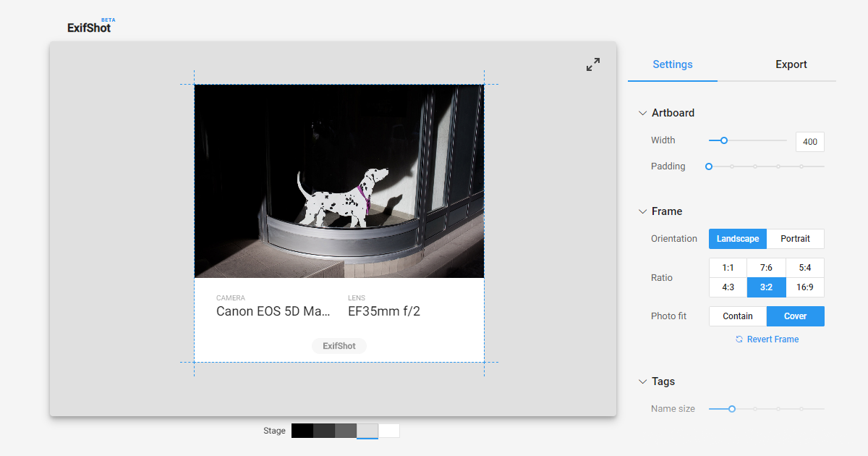Enable the Landscape orientation option

click(737, 238)
